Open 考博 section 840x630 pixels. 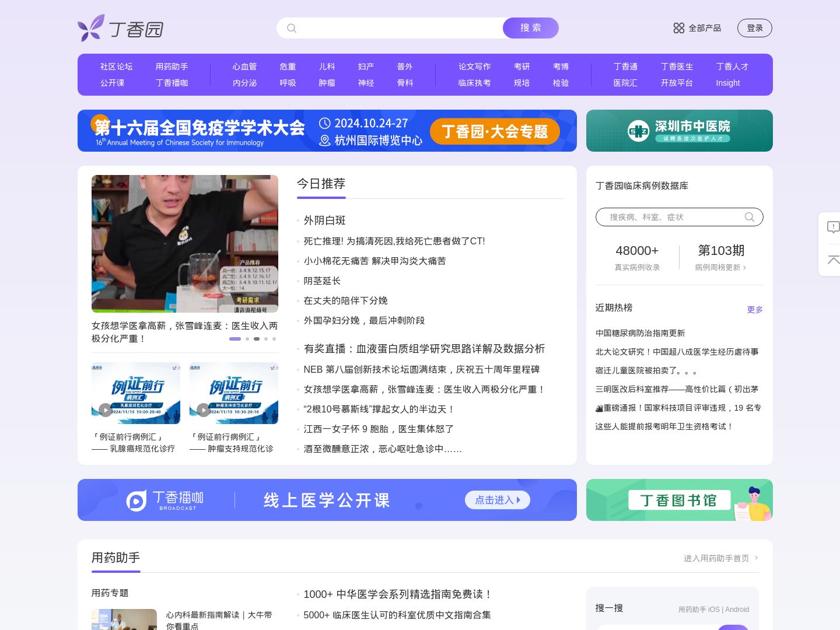[561, 66]
